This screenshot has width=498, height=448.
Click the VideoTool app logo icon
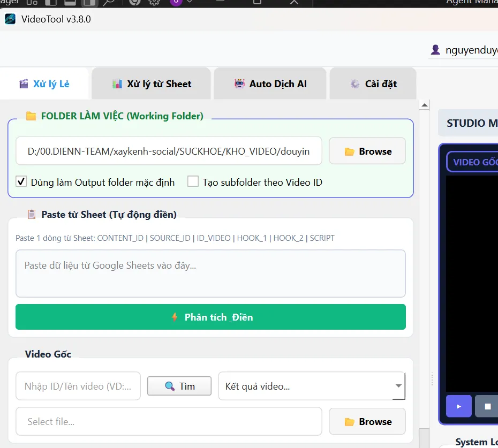coord(10,19)
